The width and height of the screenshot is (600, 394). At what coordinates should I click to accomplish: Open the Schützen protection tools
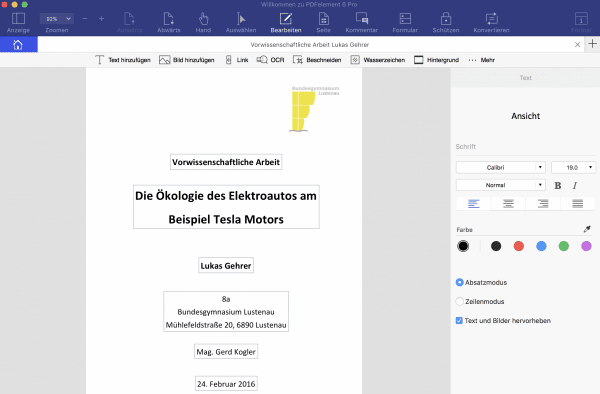click(446, 23)
